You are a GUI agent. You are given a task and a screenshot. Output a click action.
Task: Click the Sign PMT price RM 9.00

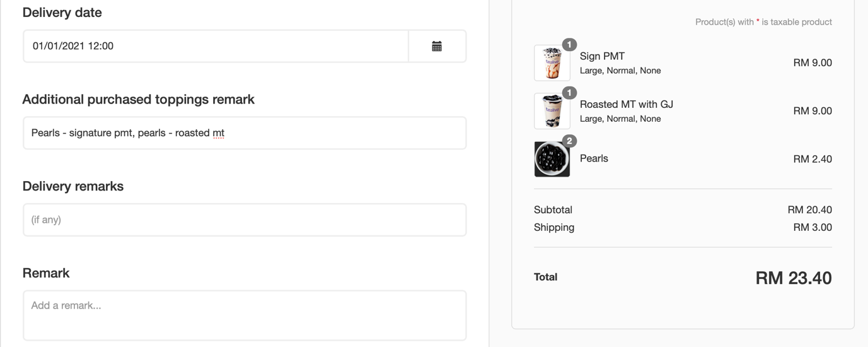pos(813,62)
